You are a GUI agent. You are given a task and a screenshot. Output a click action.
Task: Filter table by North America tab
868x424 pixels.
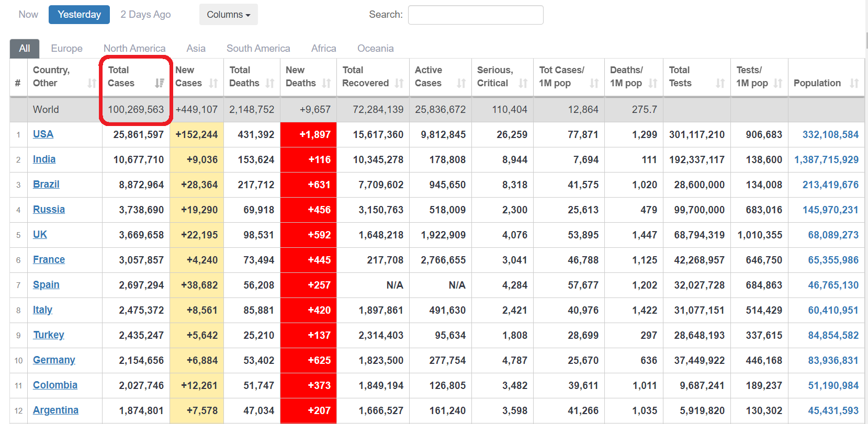point(134,49)
